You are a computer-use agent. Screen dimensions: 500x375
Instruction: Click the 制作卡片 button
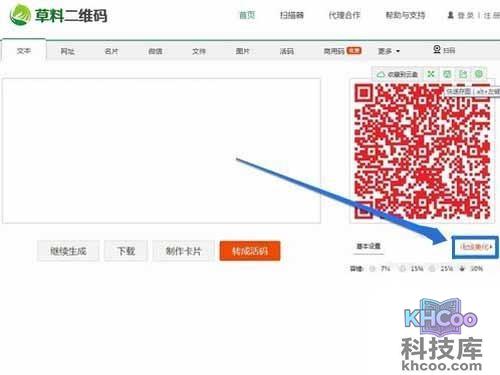tap(183, 251)
